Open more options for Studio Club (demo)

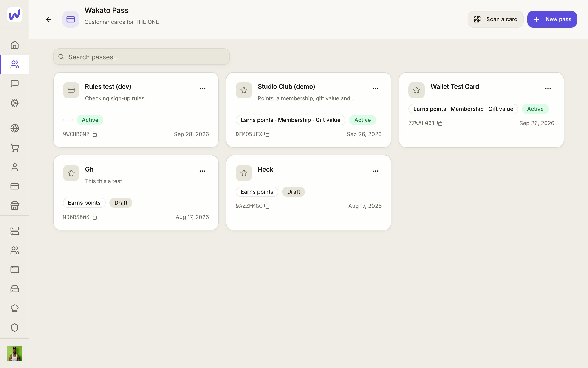[375, 88]
